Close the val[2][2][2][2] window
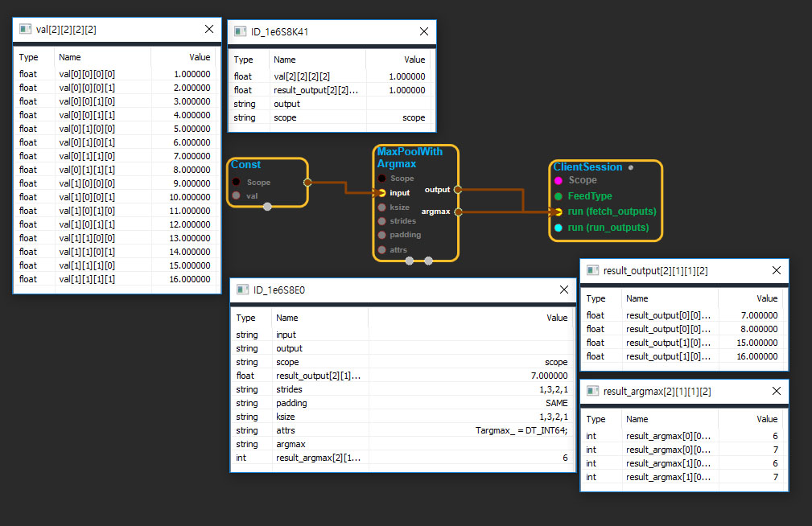 (x=209, y=29)
